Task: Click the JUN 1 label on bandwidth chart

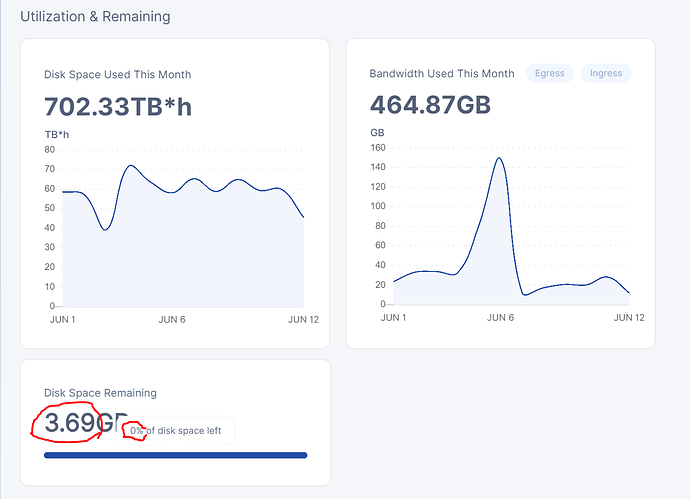Action: point(393,317)
